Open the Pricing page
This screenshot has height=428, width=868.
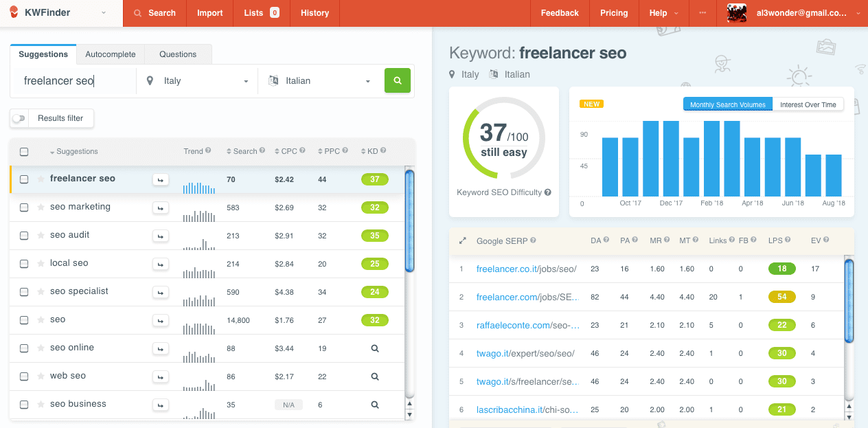(614, 13)
